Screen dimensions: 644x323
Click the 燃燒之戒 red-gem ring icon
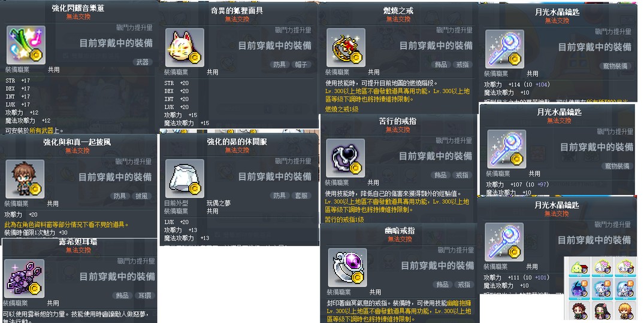pos(346,47)
